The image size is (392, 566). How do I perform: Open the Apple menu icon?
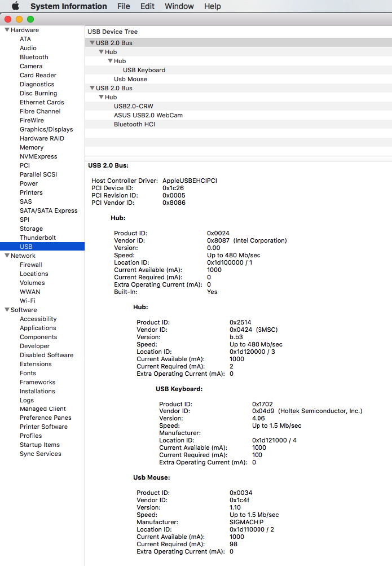[x=15, y=6]
